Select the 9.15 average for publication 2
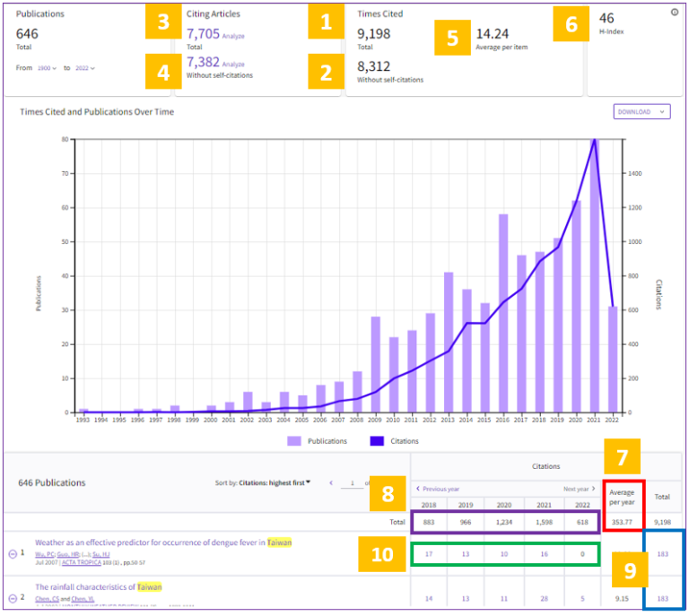The width and height of the screenshot is (689, 616). tap(622, 598)
